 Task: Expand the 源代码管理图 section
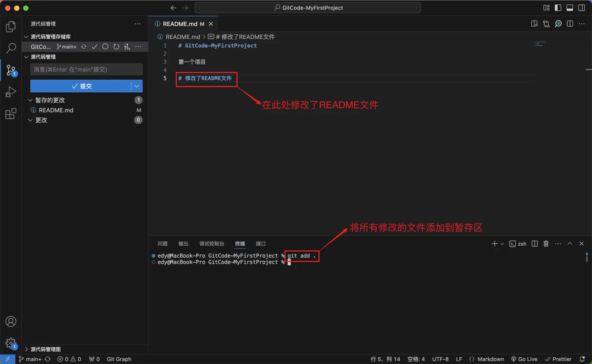click(26, 349)
